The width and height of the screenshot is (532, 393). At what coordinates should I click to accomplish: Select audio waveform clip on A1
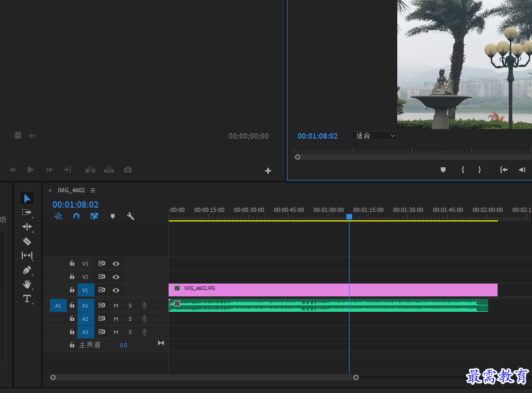[x=328, y=305]
